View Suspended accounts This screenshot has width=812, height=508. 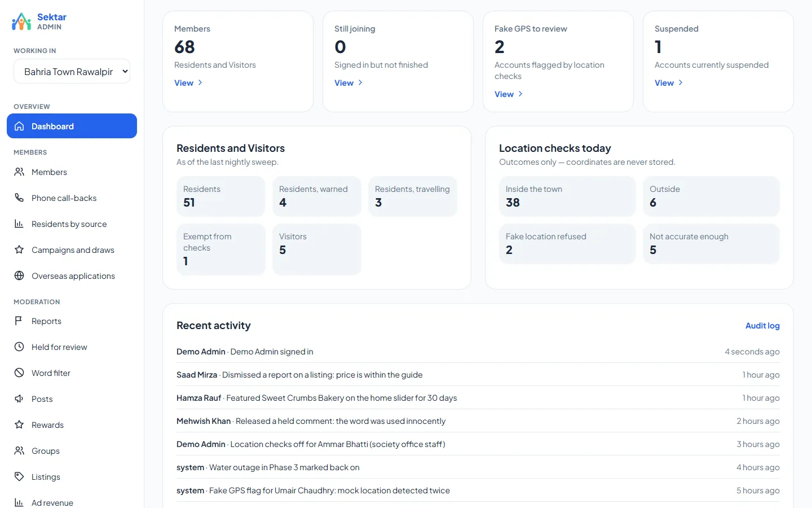[669, 83]
